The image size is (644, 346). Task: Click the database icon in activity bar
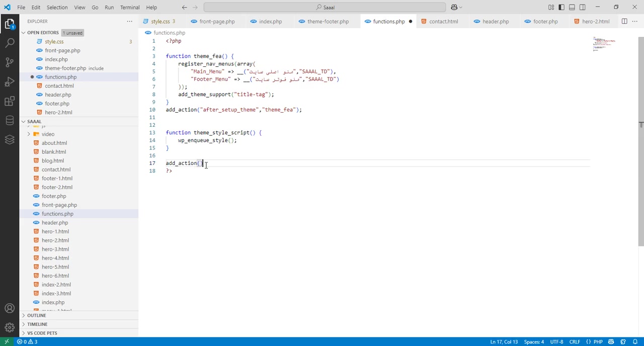pos(10,121)
